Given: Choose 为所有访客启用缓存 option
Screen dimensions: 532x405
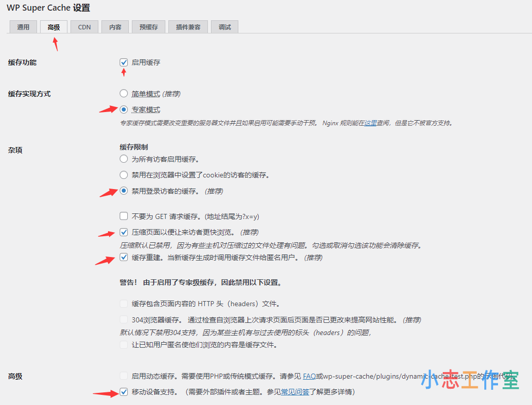Looking at the screenshot, I should click(123, 159).
